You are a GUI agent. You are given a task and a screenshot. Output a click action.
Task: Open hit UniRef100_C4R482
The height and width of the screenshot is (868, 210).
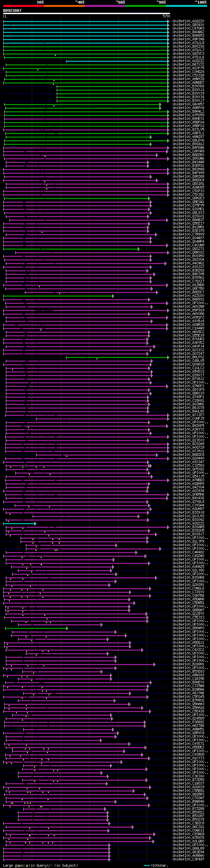click(188, 552)
